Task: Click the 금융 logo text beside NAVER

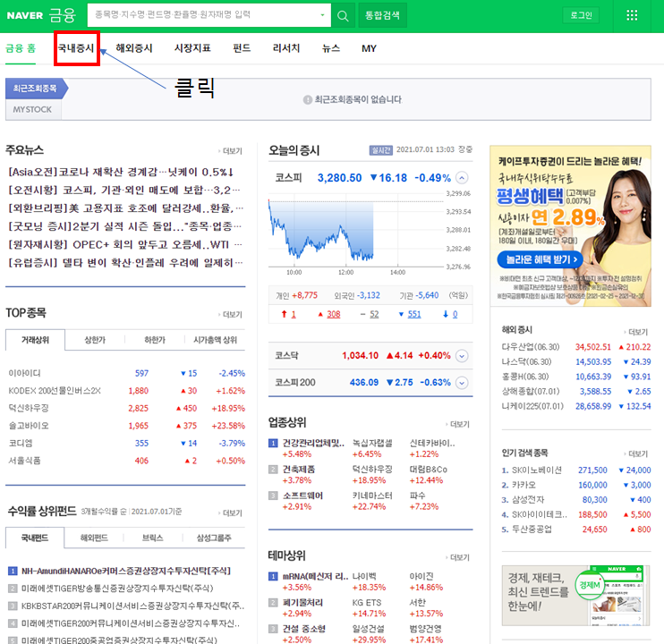Action: [x=63, y=16]
